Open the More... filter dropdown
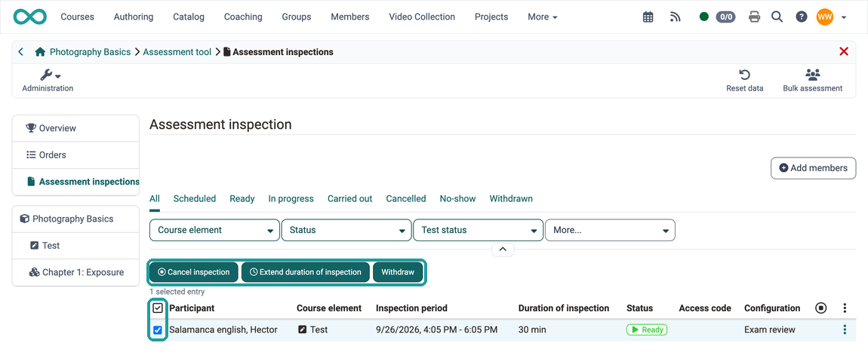The image size is (868, 352). click(x=610, y=230)
